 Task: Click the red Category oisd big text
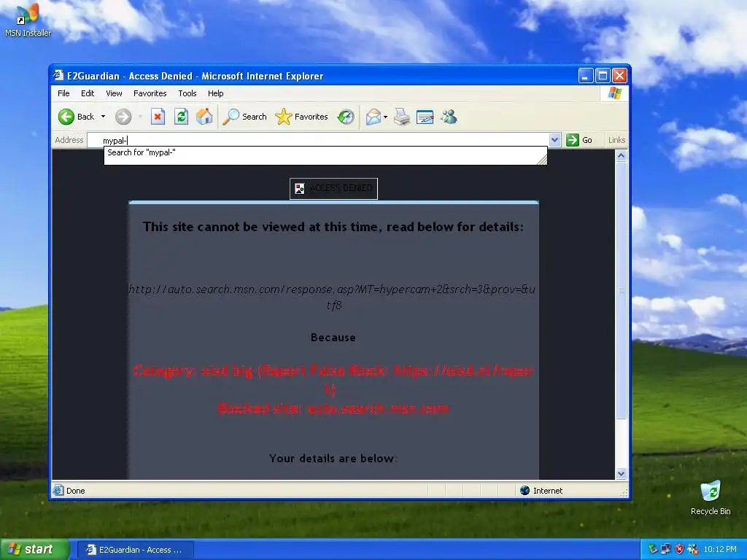tap(333, 379)
